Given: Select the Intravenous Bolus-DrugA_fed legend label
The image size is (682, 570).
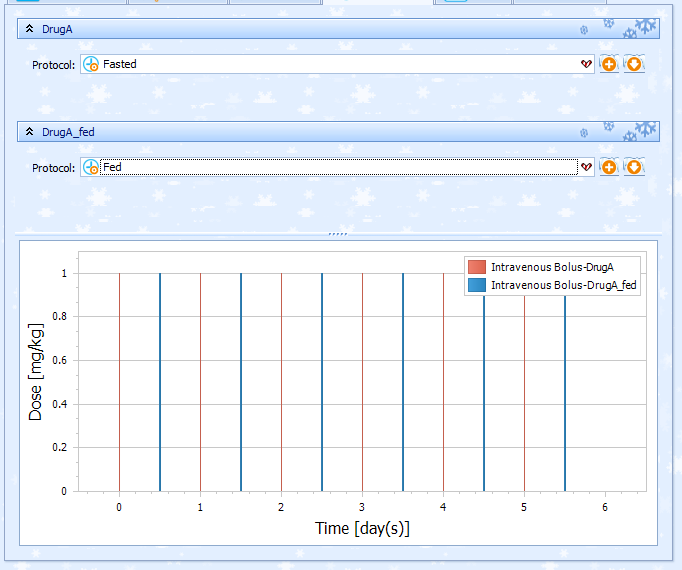Looking at the screenshot, I should point(564,285).
